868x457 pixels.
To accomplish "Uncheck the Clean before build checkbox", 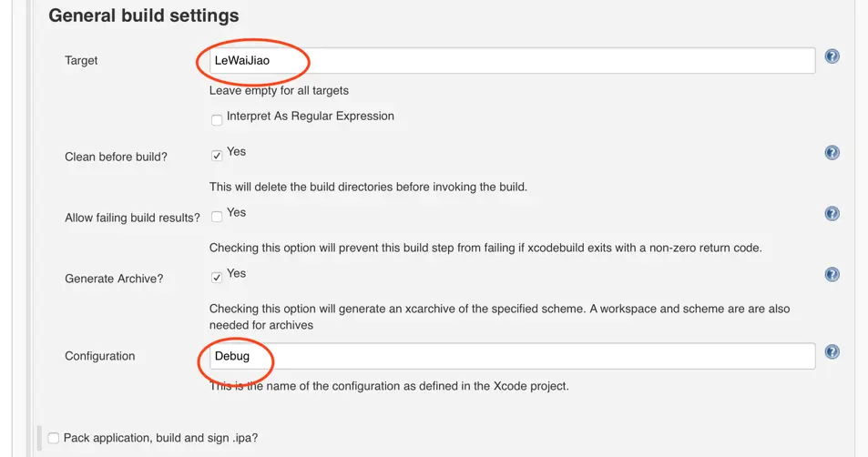I will click(x=217, y=156).
